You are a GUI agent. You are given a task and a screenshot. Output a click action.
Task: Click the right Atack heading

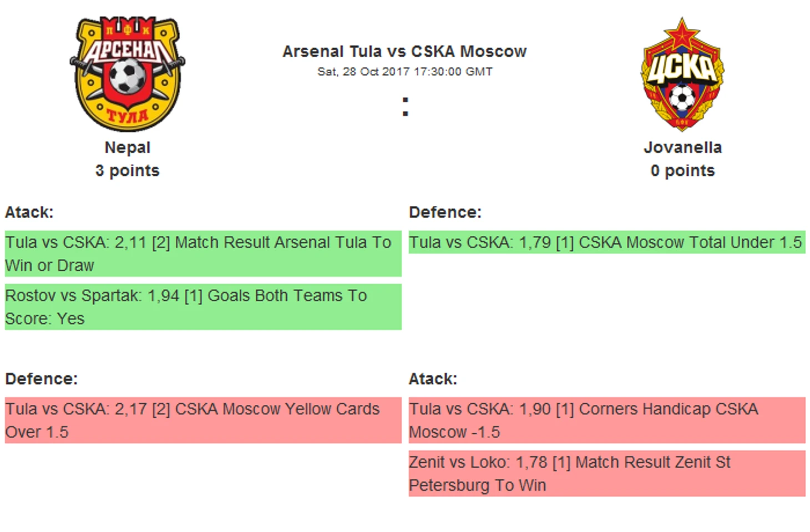[433, 379]
